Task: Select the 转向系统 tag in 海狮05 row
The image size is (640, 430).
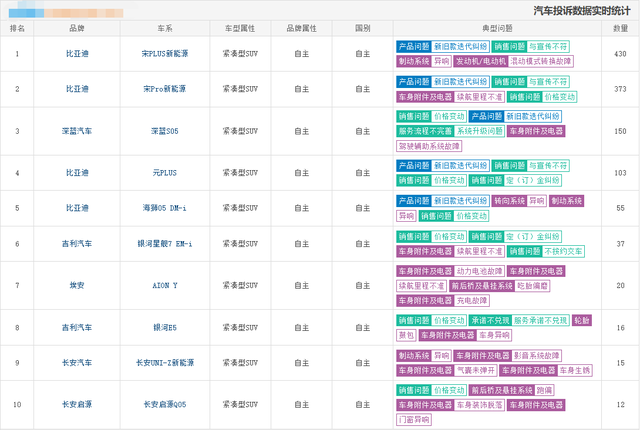Action: click(x=509, y=201)
